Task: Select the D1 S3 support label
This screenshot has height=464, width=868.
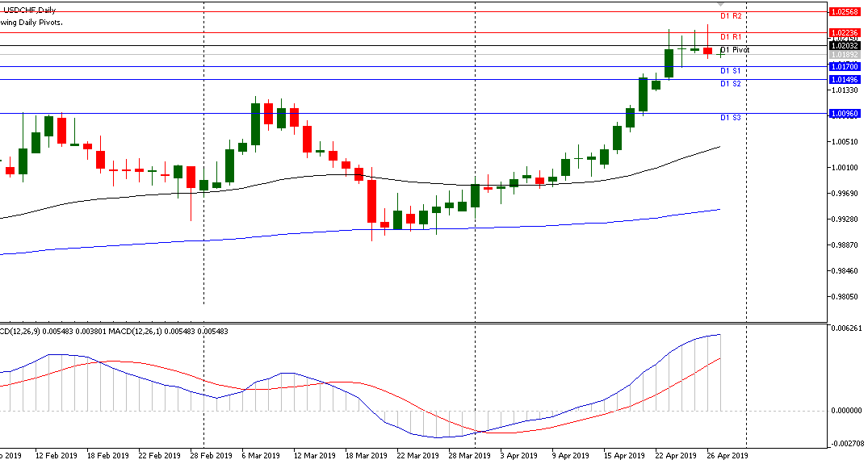Action: [731, 118]
